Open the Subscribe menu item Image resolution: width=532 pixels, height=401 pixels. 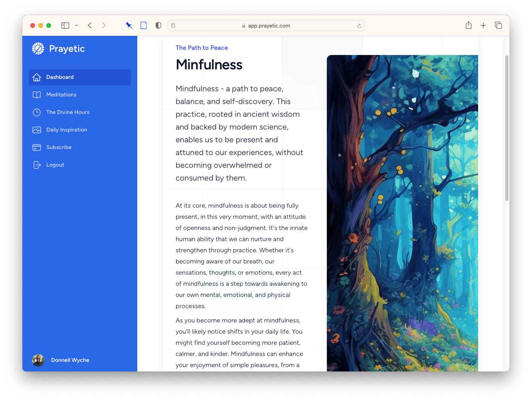pos(59,147)
